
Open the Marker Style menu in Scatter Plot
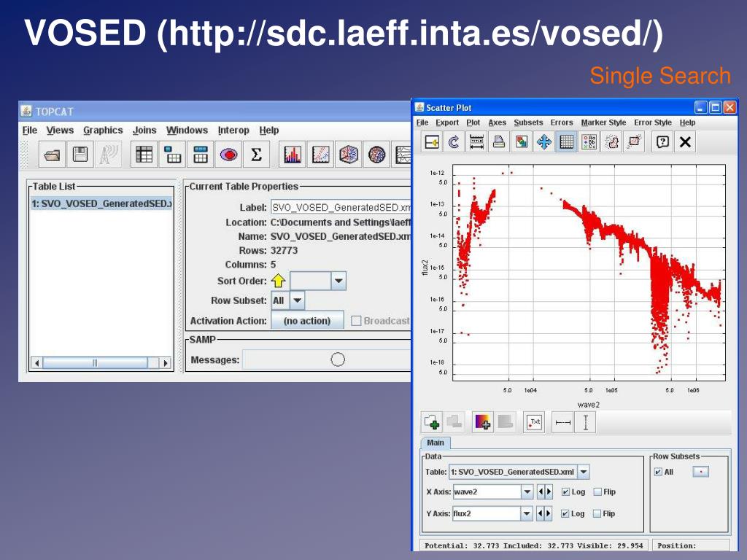(x=603, y=122)
